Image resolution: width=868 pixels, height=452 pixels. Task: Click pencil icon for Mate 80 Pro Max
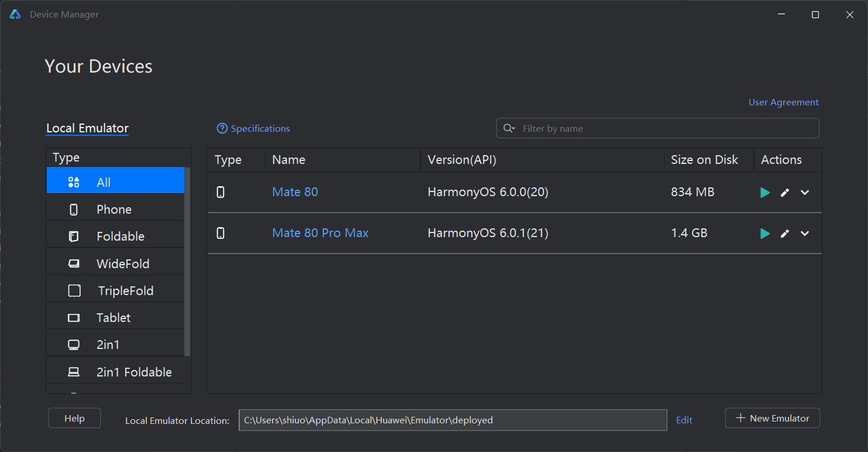[x=785, y=234]
